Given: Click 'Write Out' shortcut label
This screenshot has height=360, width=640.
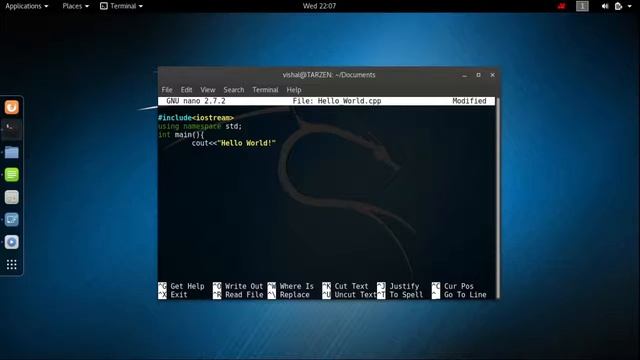Looking at the screenshot, I should pyautogui.click(x=244, y=286).
